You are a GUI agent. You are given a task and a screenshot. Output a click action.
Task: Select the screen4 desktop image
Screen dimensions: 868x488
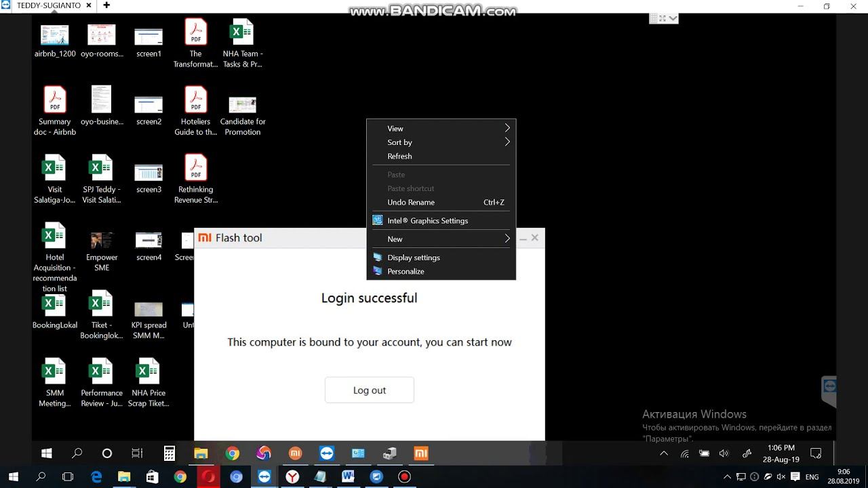tap(149, 246)
